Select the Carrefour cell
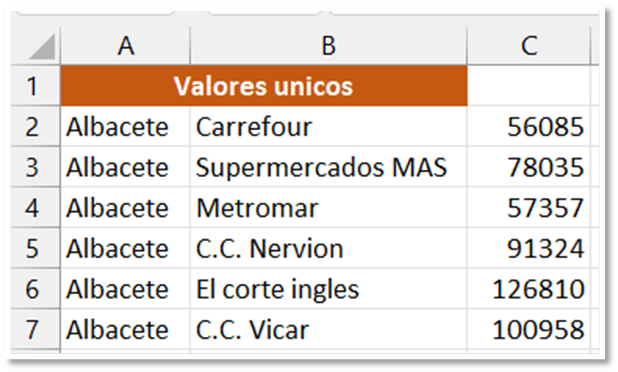The height and width of the screenshot is (372, 618). click(x=328, y=126)
